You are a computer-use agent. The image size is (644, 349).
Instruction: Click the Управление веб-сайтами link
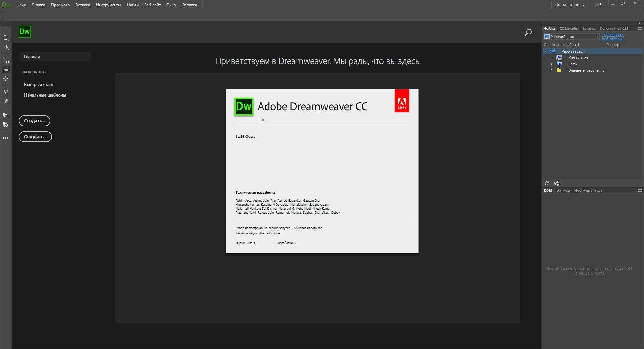613,37
